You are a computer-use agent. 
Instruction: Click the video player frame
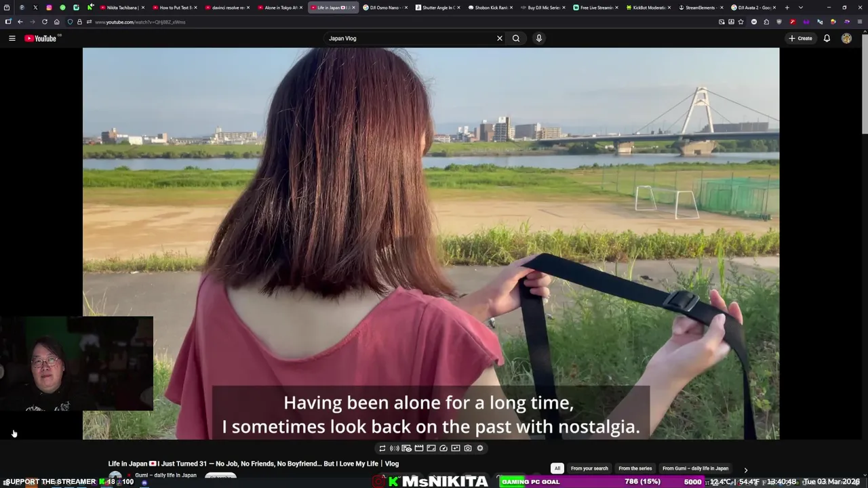431,243
